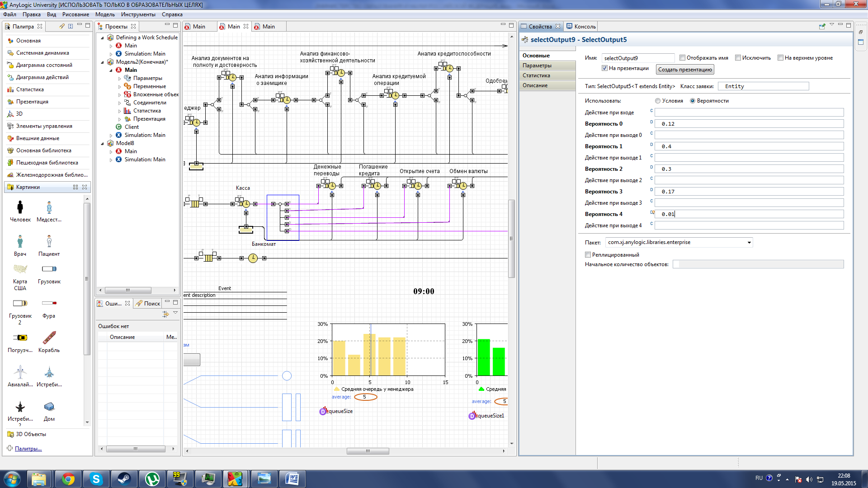Click the Касса delay block on canvas

(246, 204)
